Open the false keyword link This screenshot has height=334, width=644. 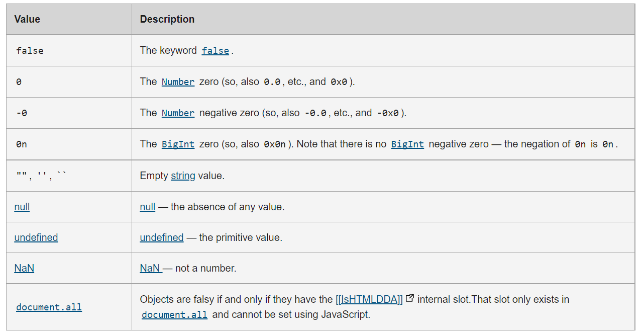point(215,51)
